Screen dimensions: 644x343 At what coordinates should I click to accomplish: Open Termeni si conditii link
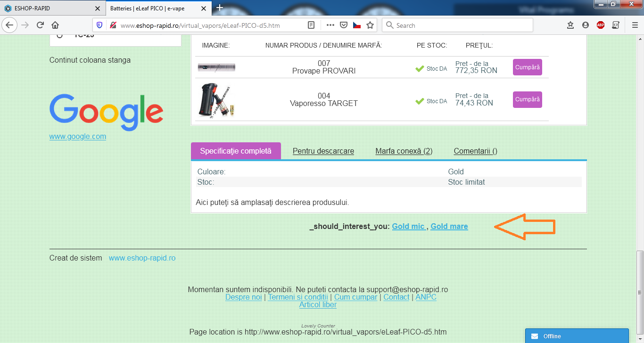[298, 297]
